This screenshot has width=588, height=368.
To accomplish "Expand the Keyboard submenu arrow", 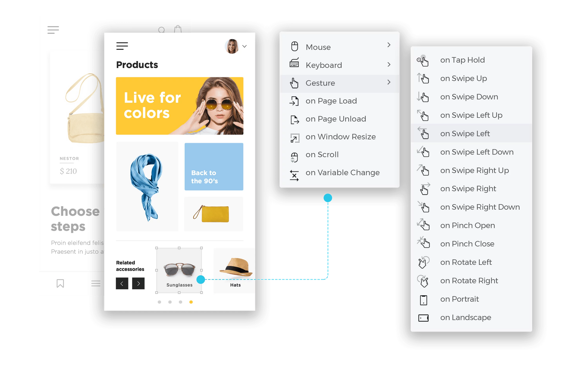I will tap(390, 65).
